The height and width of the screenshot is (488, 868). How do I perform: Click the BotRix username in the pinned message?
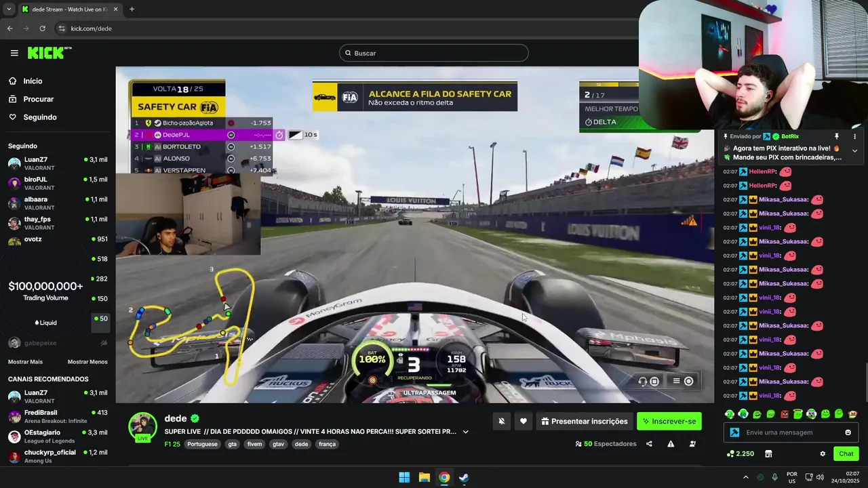(x=790, y=136)
